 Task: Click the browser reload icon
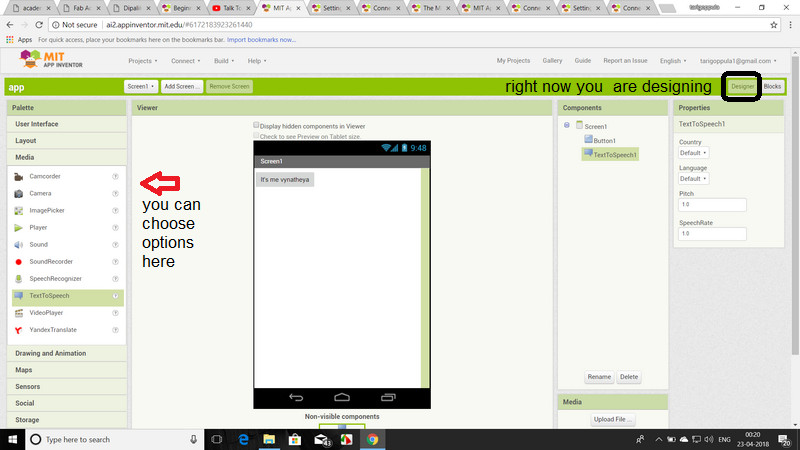39,24
